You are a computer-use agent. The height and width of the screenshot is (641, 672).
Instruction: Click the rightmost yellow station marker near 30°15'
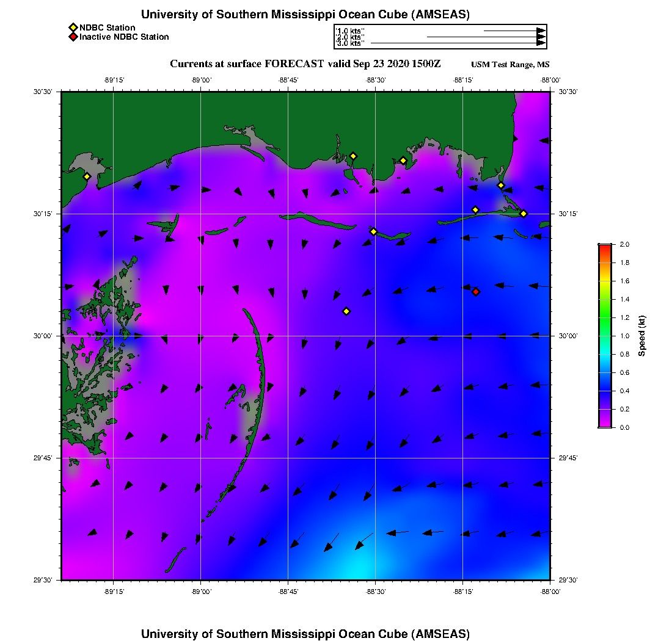pos(524,214)
